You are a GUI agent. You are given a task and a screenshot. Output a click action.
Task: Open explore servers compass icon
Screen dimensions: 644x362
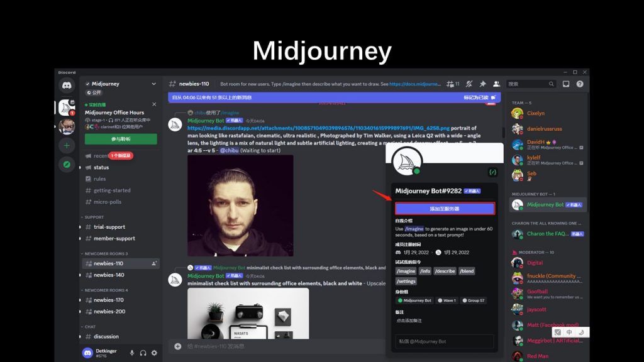point(67,164)
